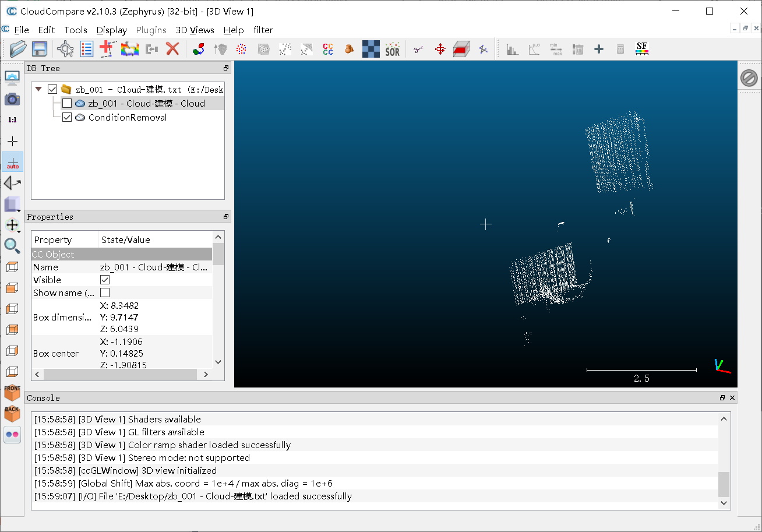Viewport: 762px width, 532px height.
Task: Open the point list picking tool
Action: click(x=87, y=49)
